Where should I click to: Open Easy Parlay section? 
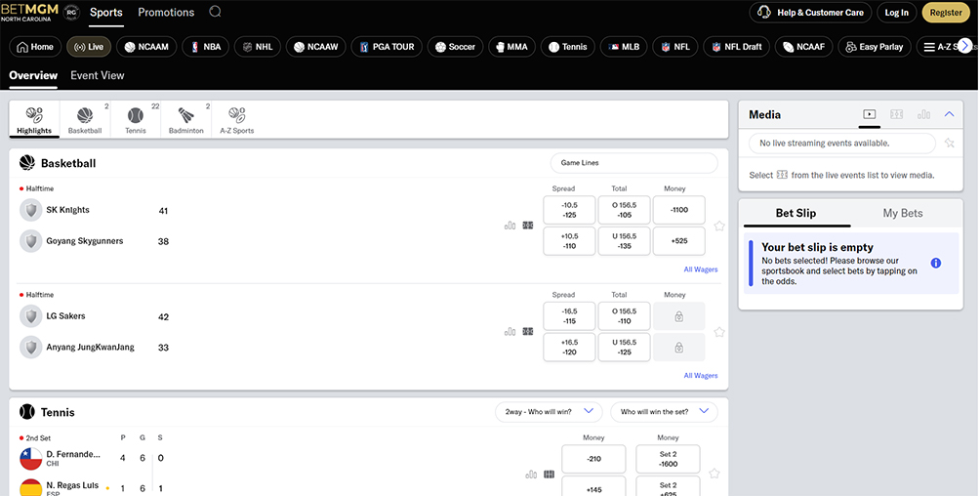[875, 47]
